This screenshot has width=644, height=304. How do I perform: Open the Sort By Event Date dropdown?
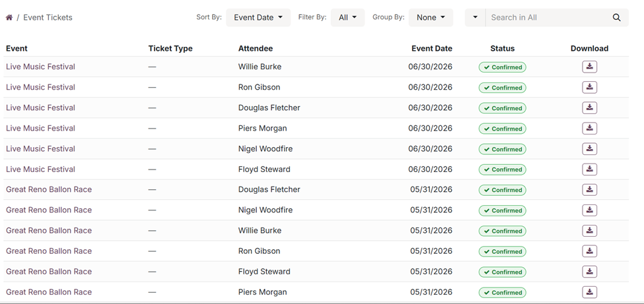coord(258,18)
